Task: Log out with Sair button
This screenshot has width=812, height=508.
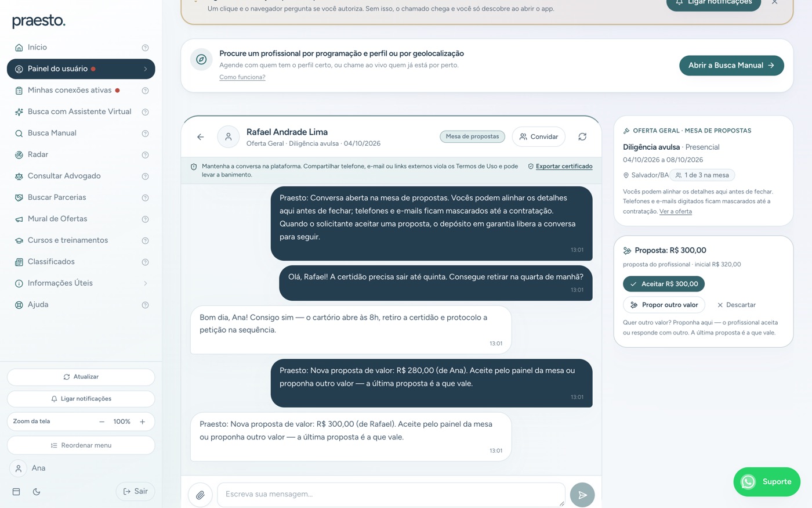Action: [135, 492]
